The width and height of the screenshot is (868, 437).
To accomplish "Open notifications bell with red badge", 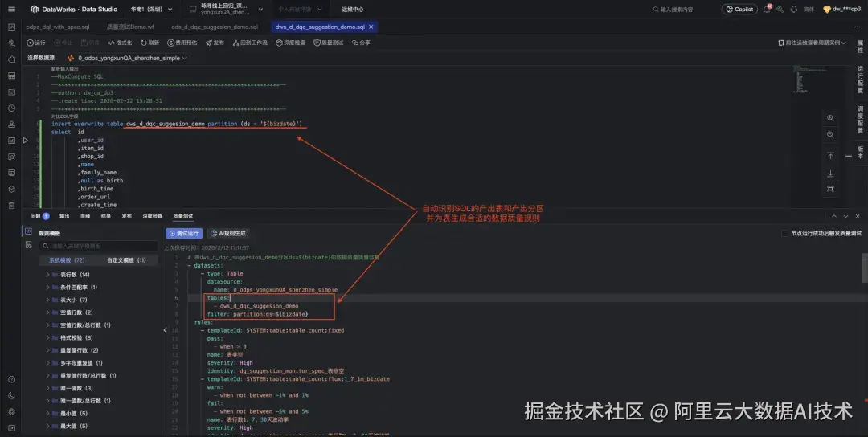I will coord(767,10).
